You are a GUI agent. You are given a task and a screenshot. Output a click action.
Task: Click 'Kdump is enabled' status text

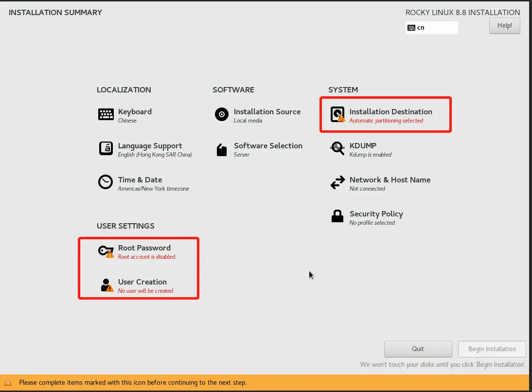tap(371, 155)
